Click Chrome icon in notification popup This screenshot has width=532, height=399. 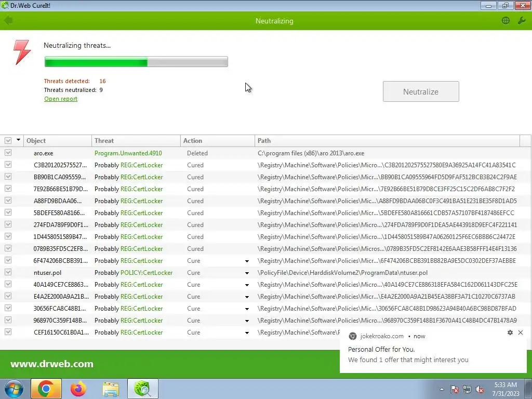353,336
